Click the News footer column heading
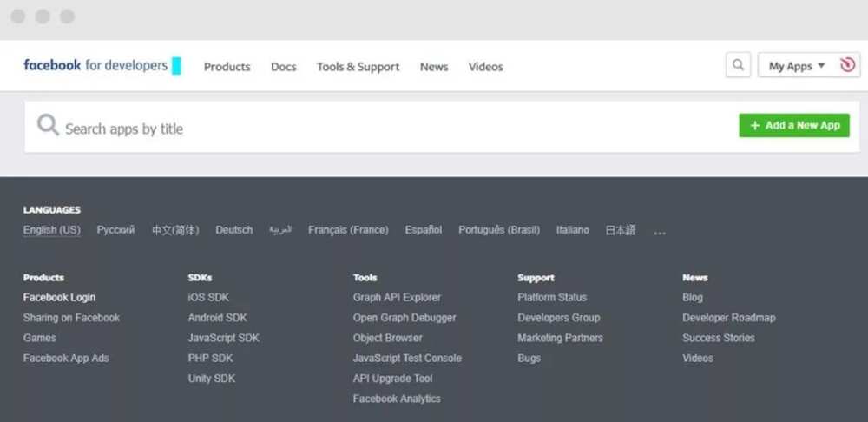The height and width of the screenshot is (422, 868). pyautogui.click(x=694, y=278)
